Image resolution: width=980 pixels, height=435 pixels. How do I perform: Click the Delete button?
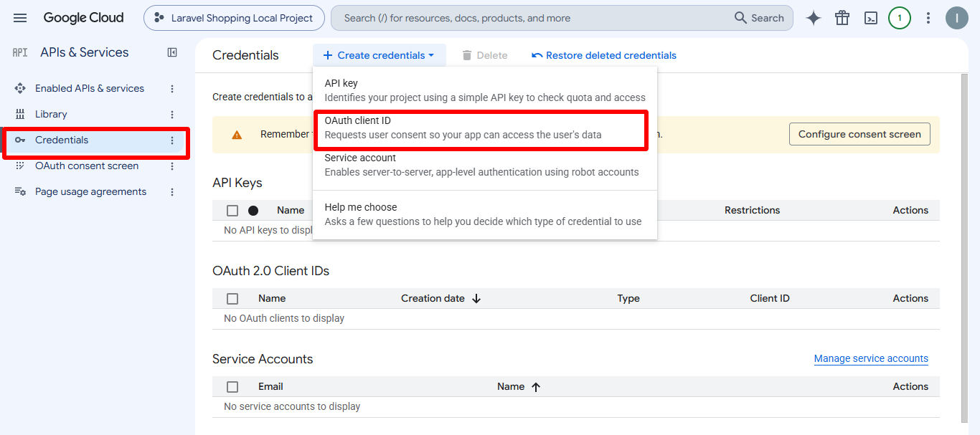[485, 55]
